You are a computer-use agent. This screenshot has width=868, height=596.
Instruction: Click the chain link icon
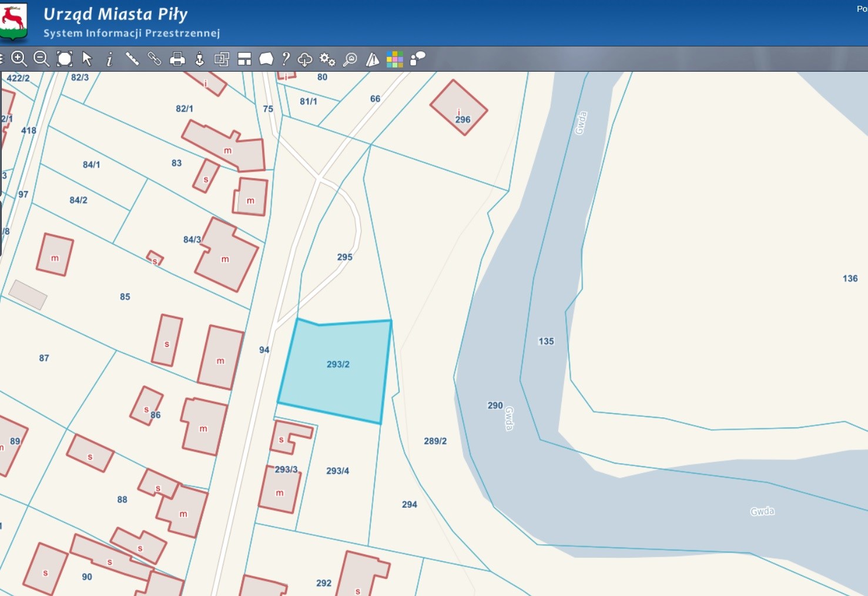(155, 59)
